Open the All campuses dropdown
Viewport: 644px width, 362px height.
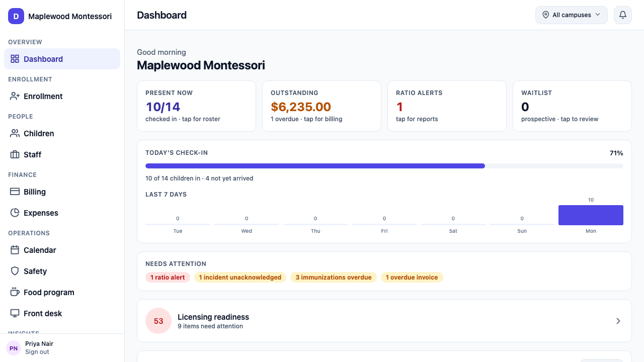pyautogui.click(x=572, y=15)
